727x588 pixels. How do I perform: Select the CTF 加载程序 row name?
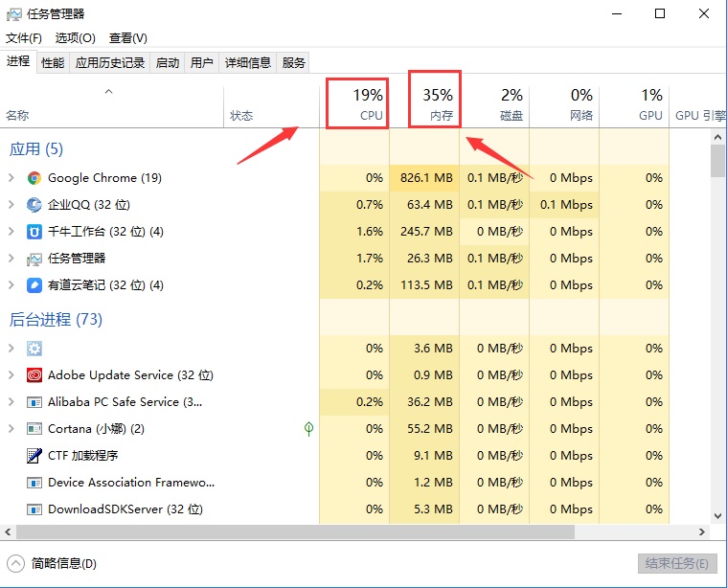83,456
